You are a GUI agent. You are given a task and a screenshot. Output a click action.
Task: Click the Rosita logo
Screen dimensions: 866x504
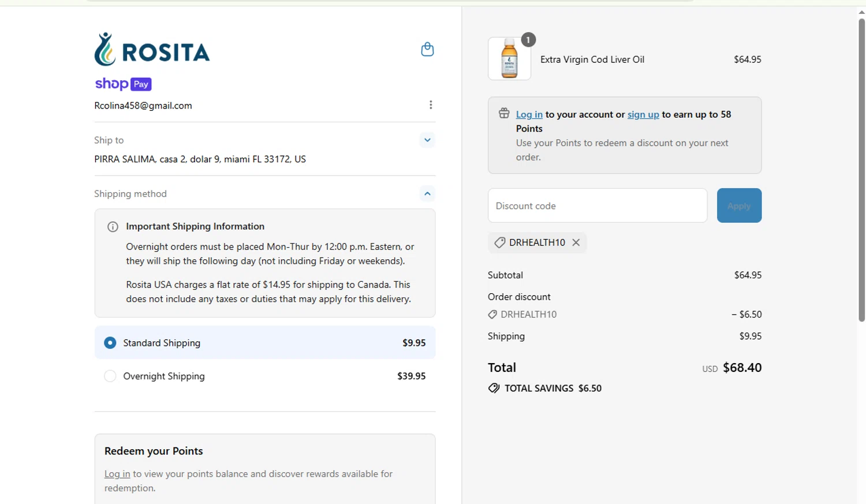(152, 49)
